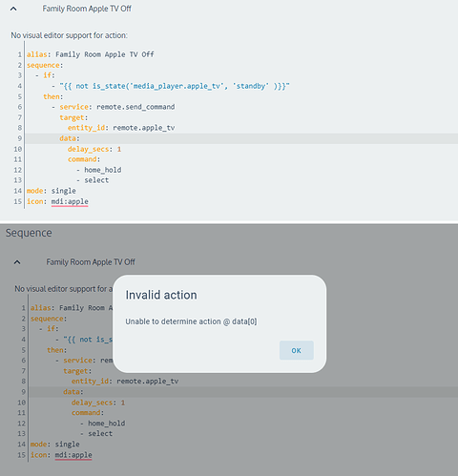
Task: Click upper 'No visual editor support for action:' notice
Action: pos(69,35)
